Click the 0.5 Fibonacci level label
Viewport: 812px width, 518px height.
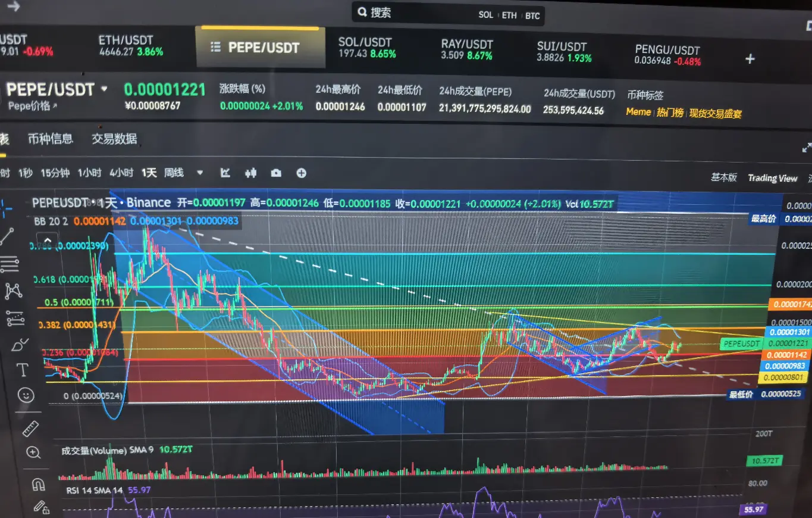coord(80,302)
